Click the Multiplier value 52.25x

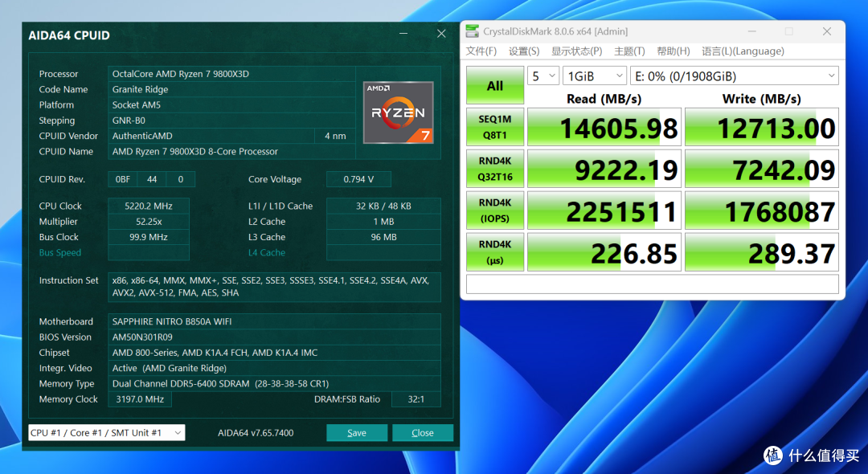[149, 221]
